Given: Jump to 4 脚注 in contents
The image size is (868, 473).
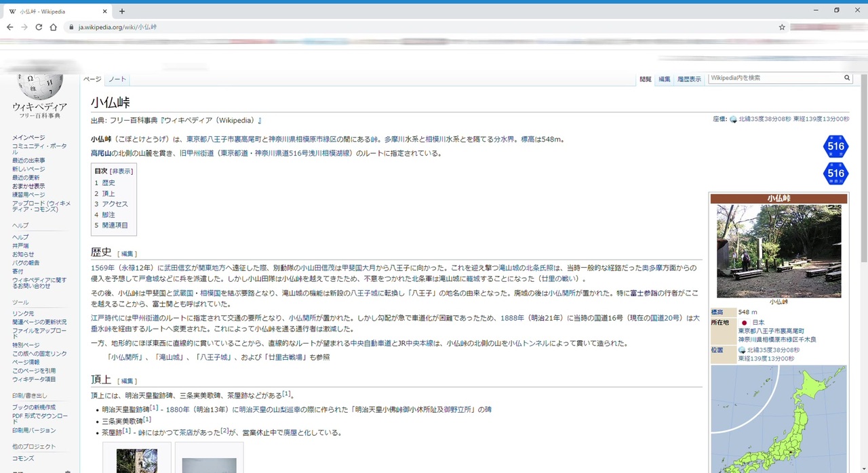Looking at the screenshot, I should click(105, 215).
